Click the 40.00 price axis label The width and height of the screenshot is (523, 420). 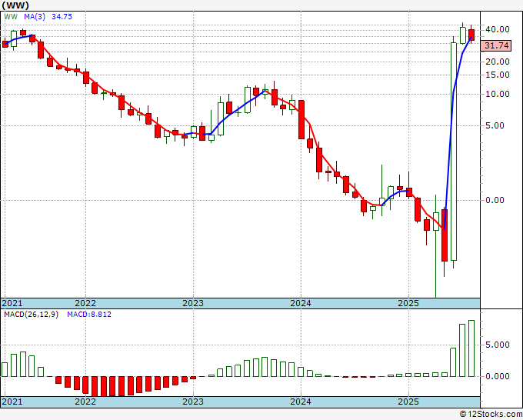498,29
